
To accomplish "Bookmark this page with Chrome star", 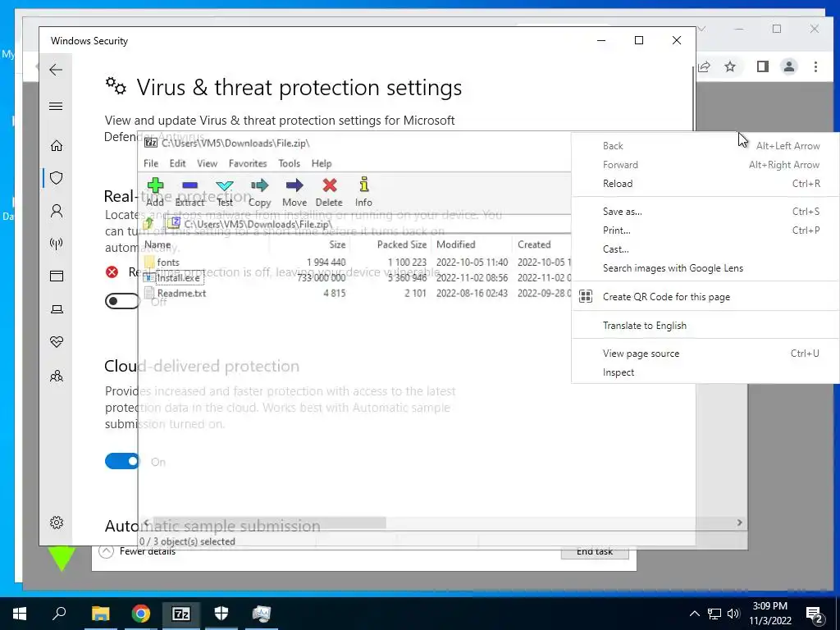I will (x=729, y=66).
